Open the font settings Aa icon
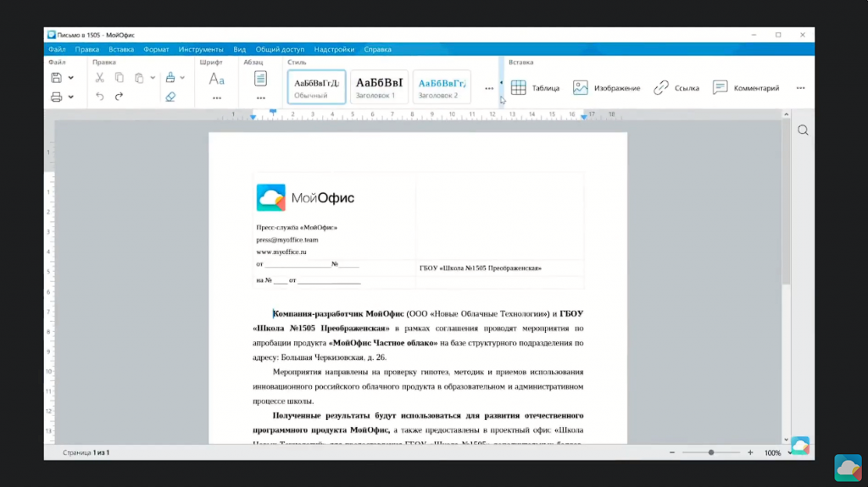The height and width of the screenshot is (487, 868). click(x=216, y=79)
